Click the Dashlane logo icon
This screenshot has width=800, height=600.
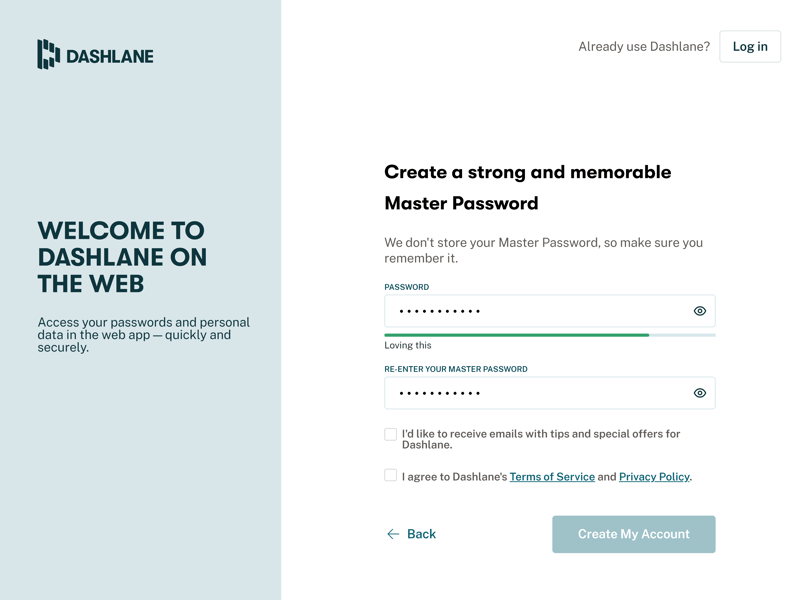[48, 54]
